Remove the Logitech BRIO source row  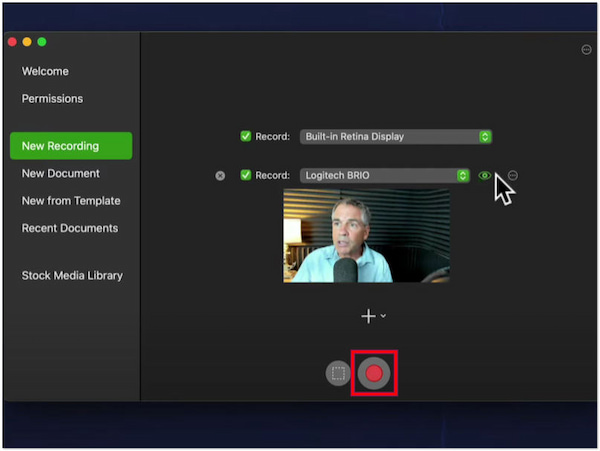[x=220, y=176]
